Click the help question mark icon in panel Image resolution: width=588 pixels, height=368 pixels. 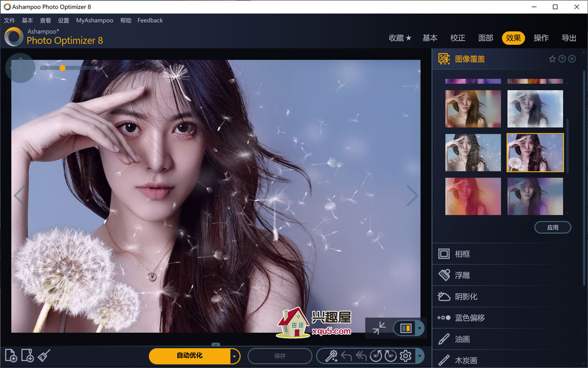[x=562, y=59]
